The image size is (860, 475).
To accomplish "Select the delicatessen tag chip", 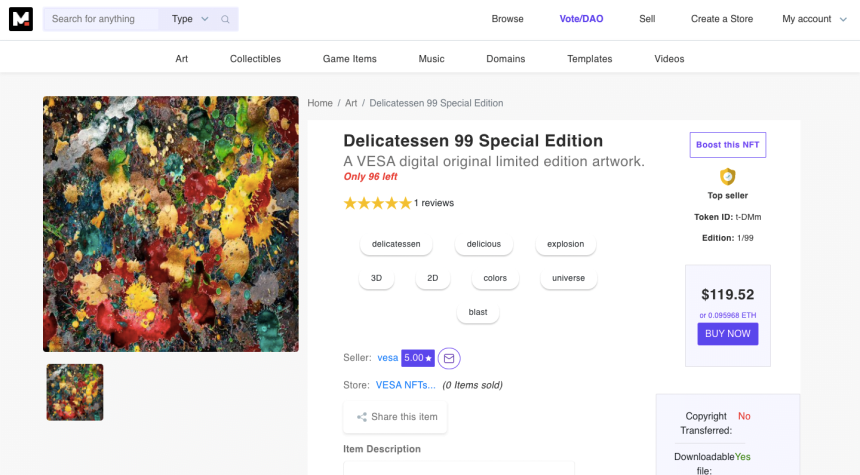I will tap(396, 244).
